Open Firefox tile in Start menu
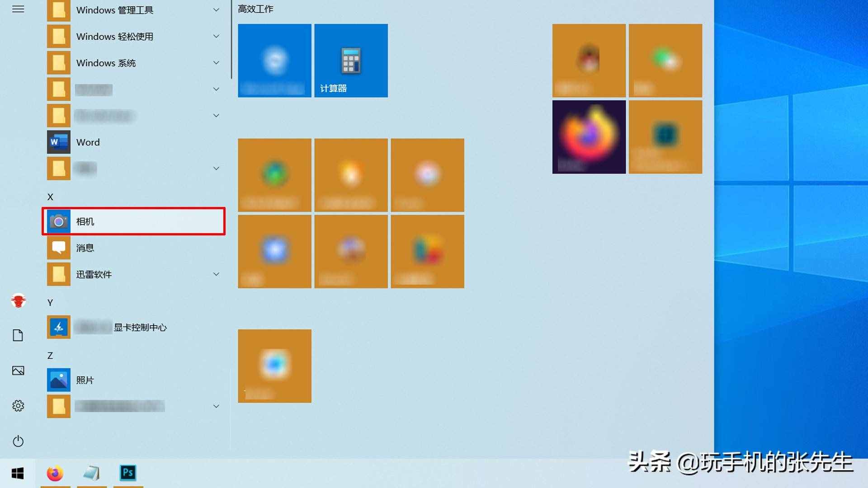868x488 pixels. [x=589, y=136]
